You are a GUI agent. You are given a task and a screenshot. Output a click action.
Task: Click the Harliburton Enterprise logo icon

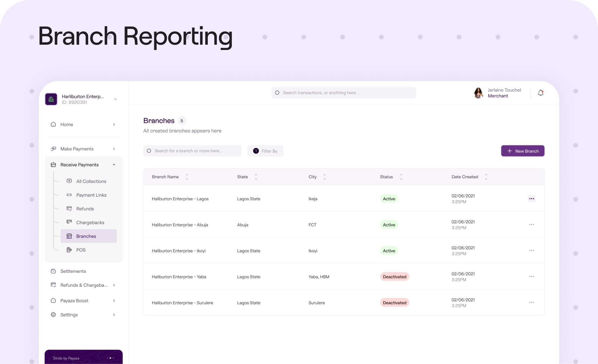51,99
